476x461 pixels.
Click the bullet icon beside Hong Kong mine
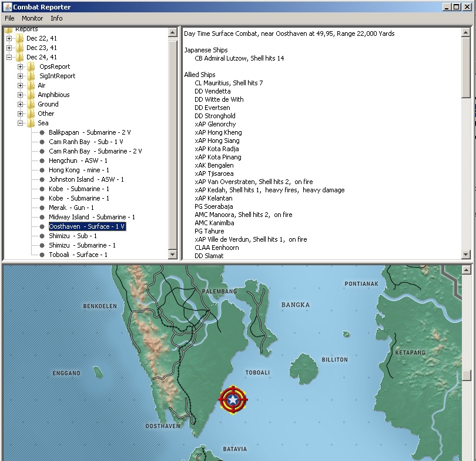point(42,170)
